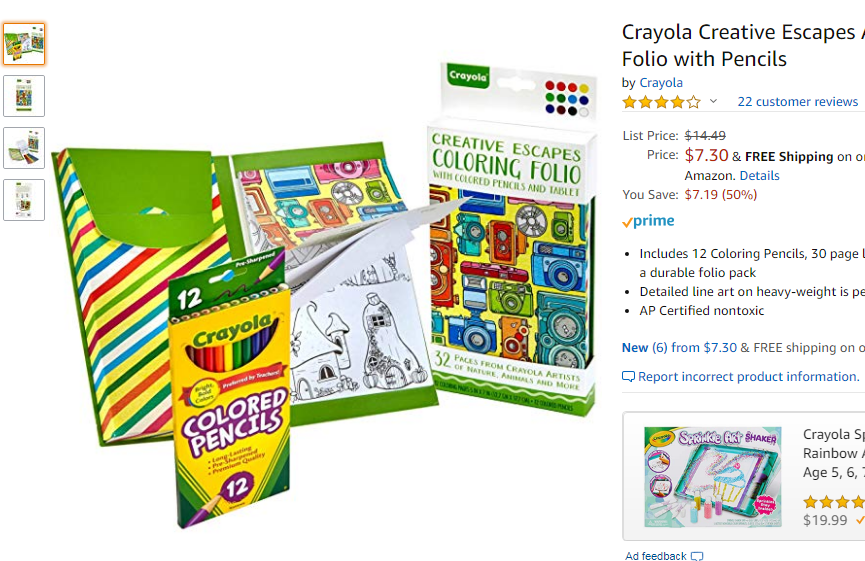865x561 pixels.
Task: Open the Crayola brand link
Action: [x=661, y=83]
